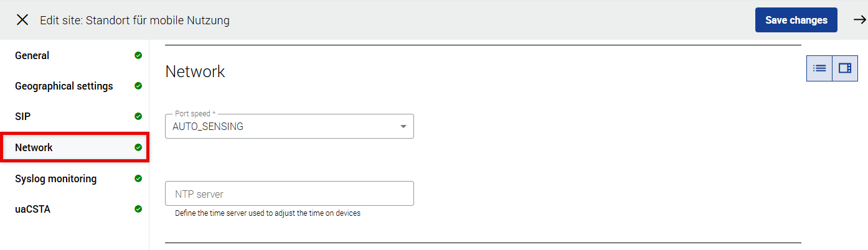Click the green check icon beside uaCSTA
Screen dimensions: 868x250
click(x=138, y=209)
